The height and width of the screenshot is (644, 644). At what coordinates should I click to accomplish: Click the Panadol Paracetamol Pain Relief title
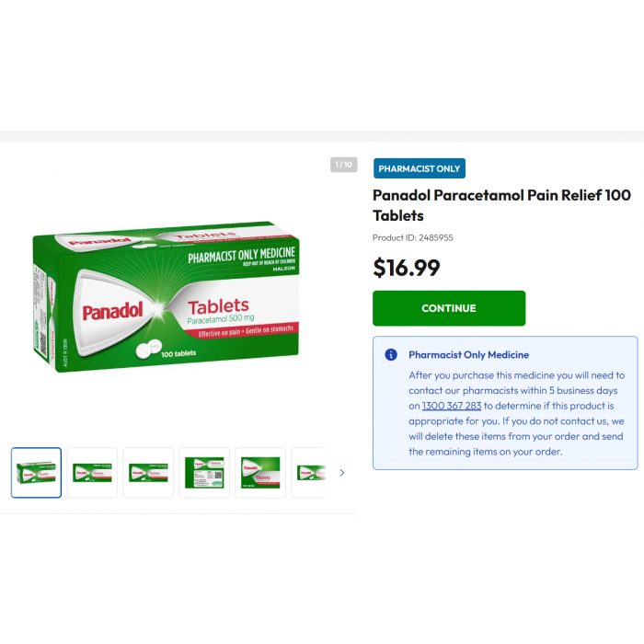[x=501, y=205]
